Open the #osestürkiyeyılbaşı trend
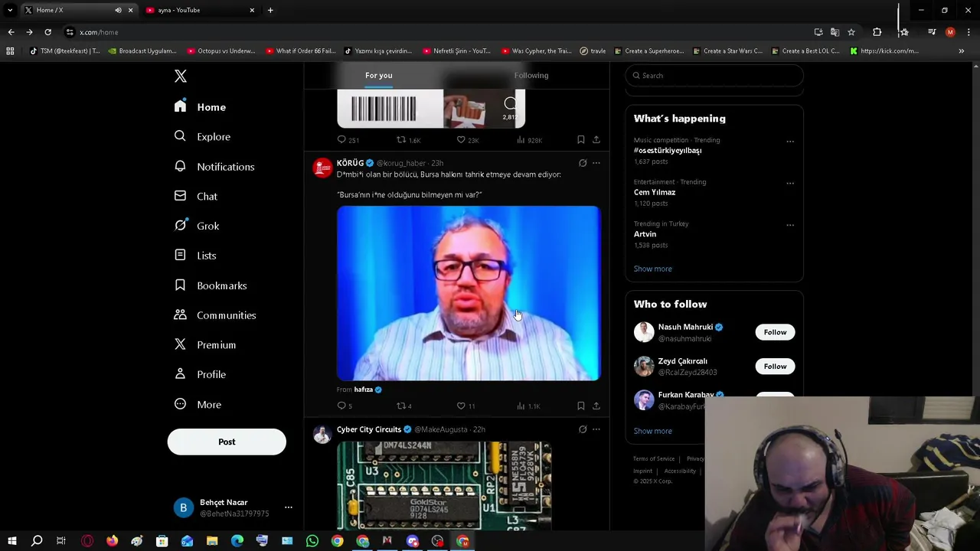The image size is (980, 551). (x=668, y=151)
